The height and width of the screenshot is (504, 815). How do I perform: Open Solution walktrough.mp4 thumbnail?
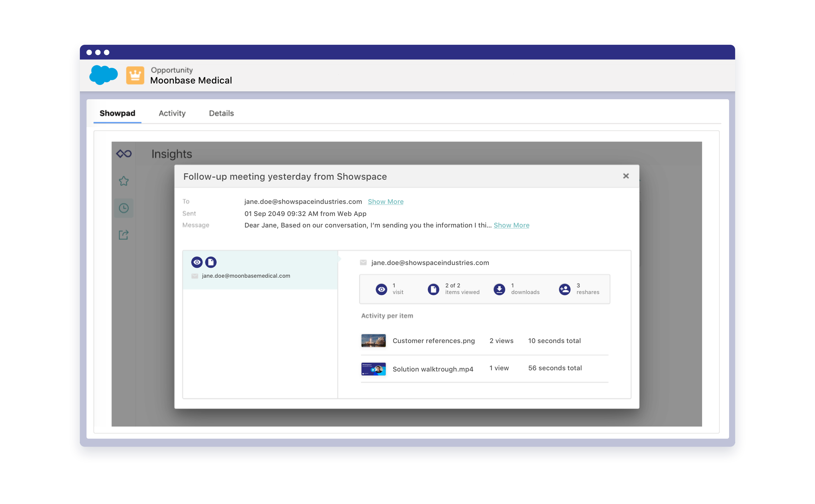coord(373,369)
